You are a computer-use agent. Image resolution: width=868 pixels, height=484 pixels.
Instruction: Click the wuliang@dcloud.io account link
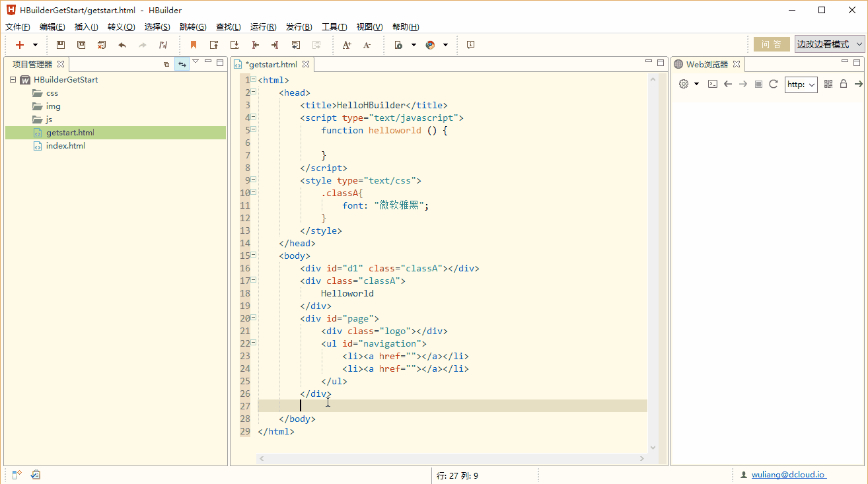coord(789,474)
